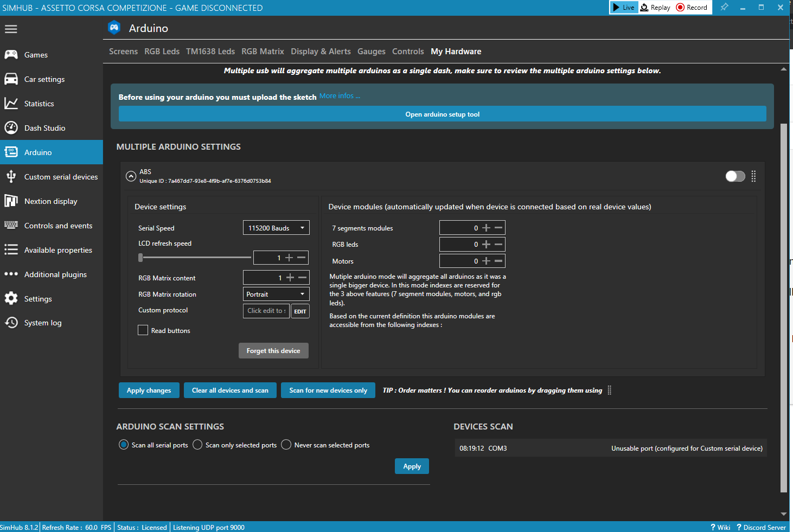
Task: Open the sidebar hamburger menu
Action: 11,29
